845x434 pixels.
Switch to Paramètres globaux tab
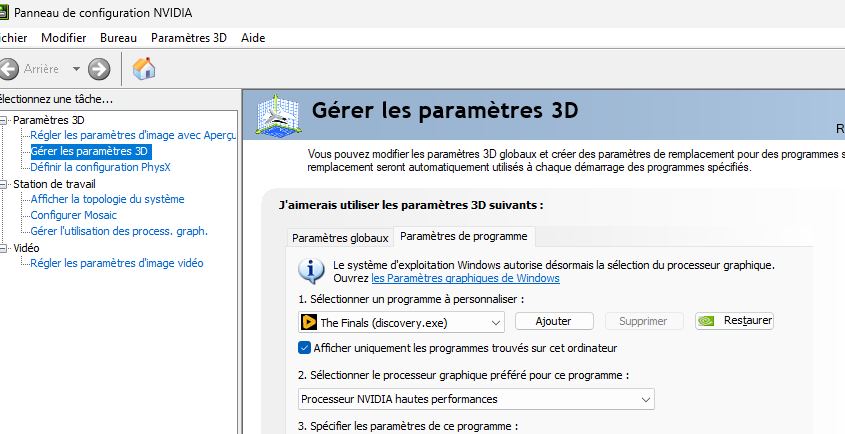click(340, 238)
